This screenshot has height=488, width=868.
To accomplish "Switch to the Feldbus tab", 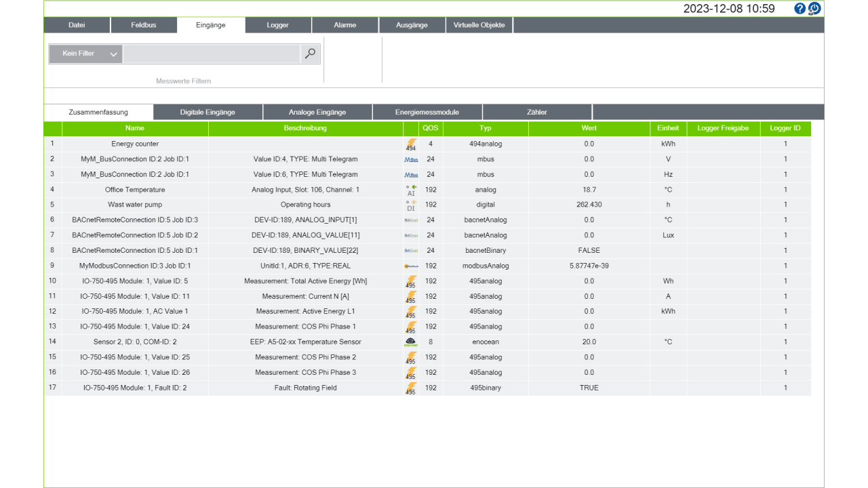I will (x=143, y=25).
